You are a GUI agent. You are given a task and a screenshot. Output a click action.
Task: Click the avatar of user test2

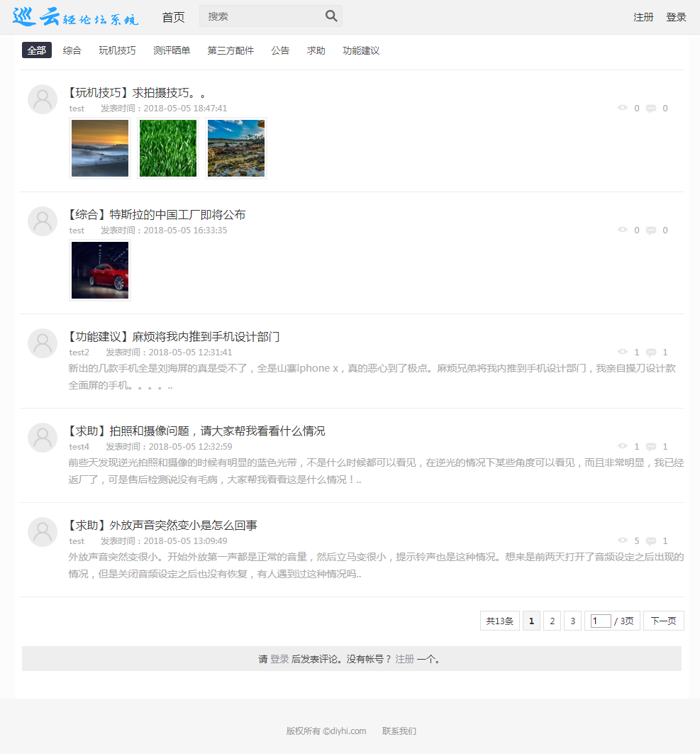click(x=42, y=343)
